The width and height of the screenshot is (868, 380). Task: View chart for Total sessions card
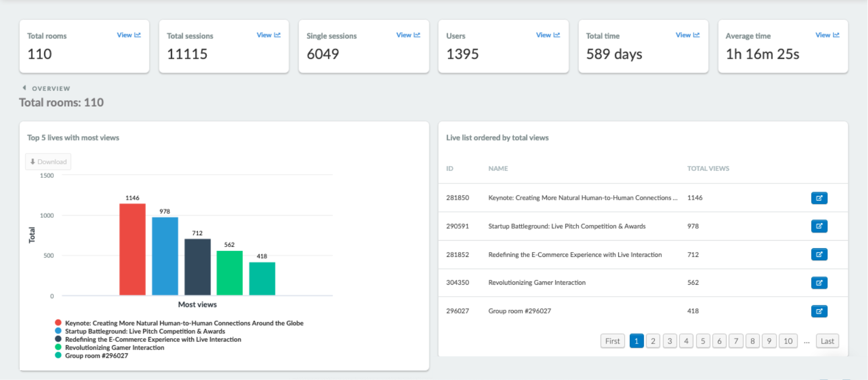point(269,35)
